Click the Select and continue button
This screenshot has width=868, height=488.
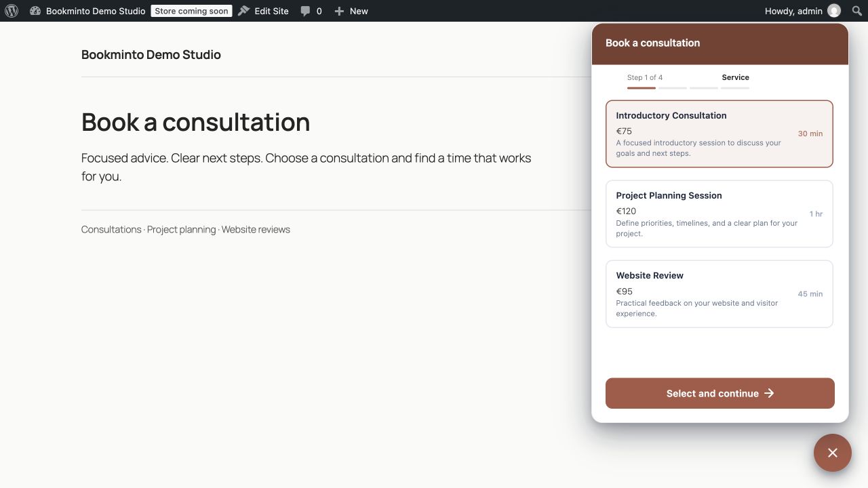pyautogui.click(x=719, y=393)
